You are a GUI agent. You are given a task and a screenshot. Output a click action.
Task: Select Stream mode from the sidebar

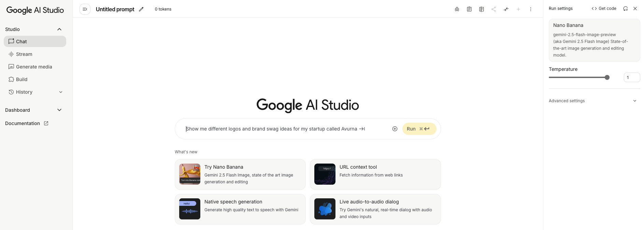tap(24, 54)
